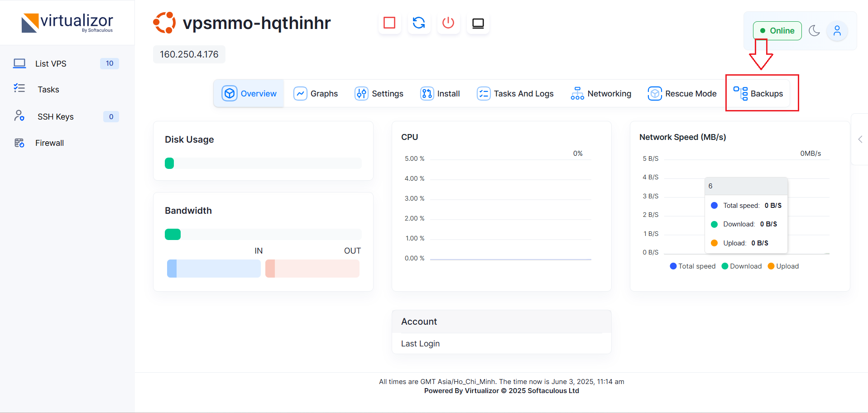Click the Firewall sidebar item
The width and height of the screenshot is (868, 413).
pos(49,143)
